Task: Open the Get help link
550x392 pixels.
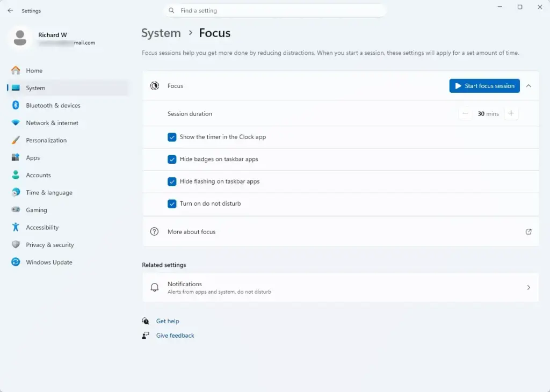Action: point(168,321)
